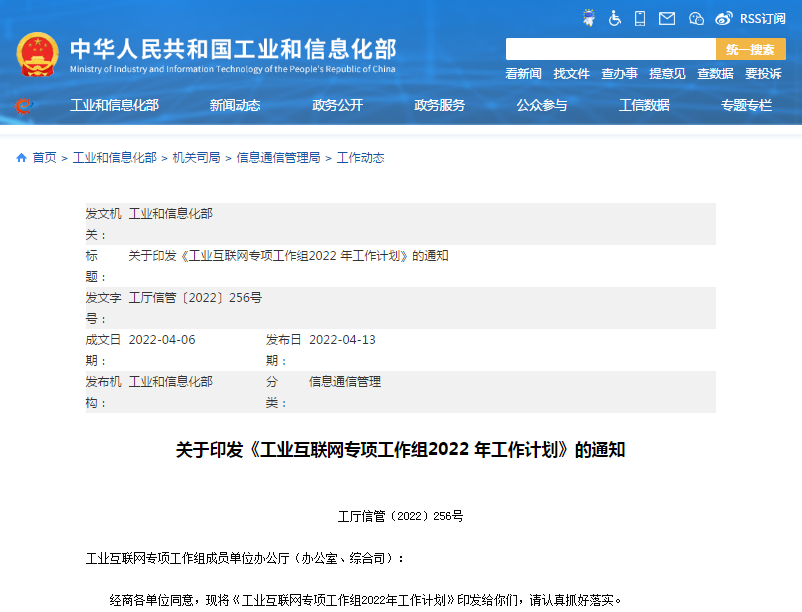Open the 公众参与 menu
This screenshot has height=612, width=802.
pyautogui.click(x=541, y=104)
